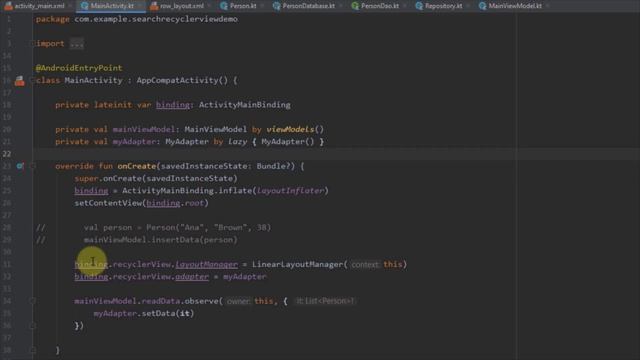640x360 pixels.
Task: Click readData in the observe statement
Action: pyautogui.click(x=160, y=301)
